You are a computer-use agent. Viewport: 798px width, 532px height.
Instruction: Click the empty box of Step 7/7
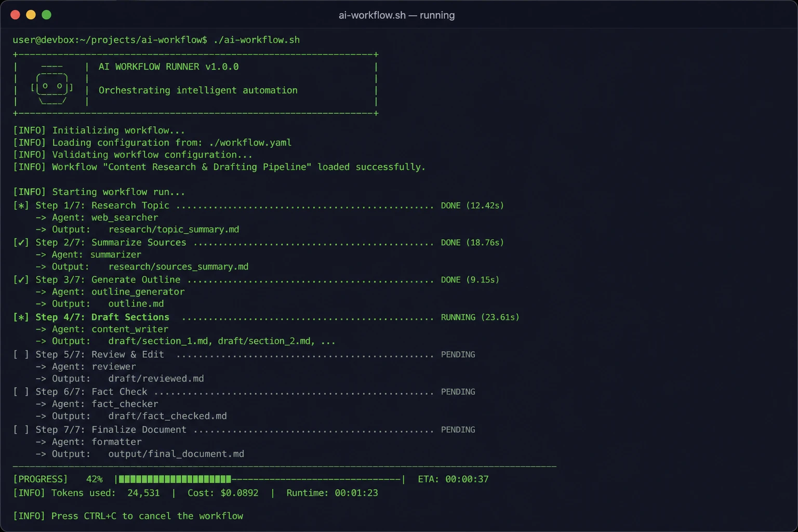click(21, 430)
